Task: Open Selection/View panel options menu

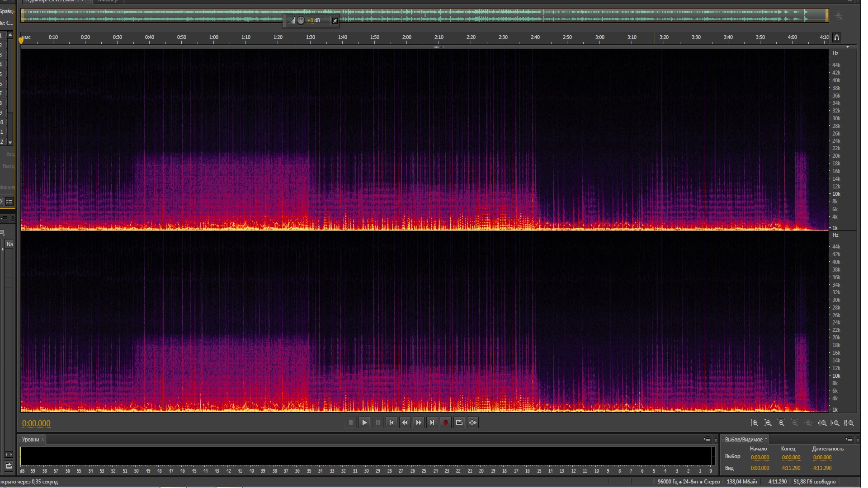Action: (x=849, y=439)
